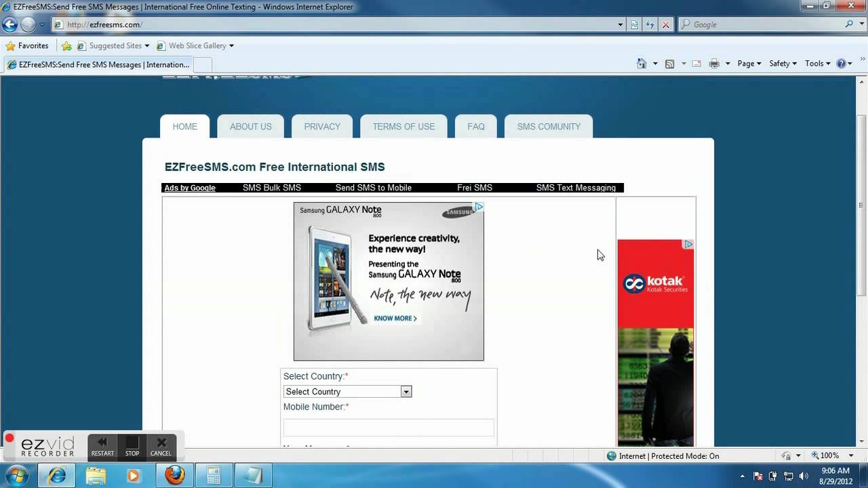Click AdChoices icon on Kotak ad
The image size is (868, 488).
688,245
